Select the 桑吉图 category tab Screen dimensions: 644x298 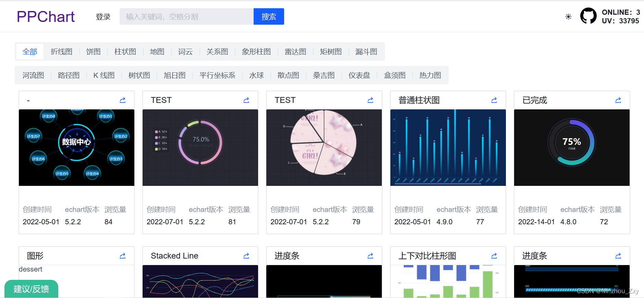click(x=324, y=75)
